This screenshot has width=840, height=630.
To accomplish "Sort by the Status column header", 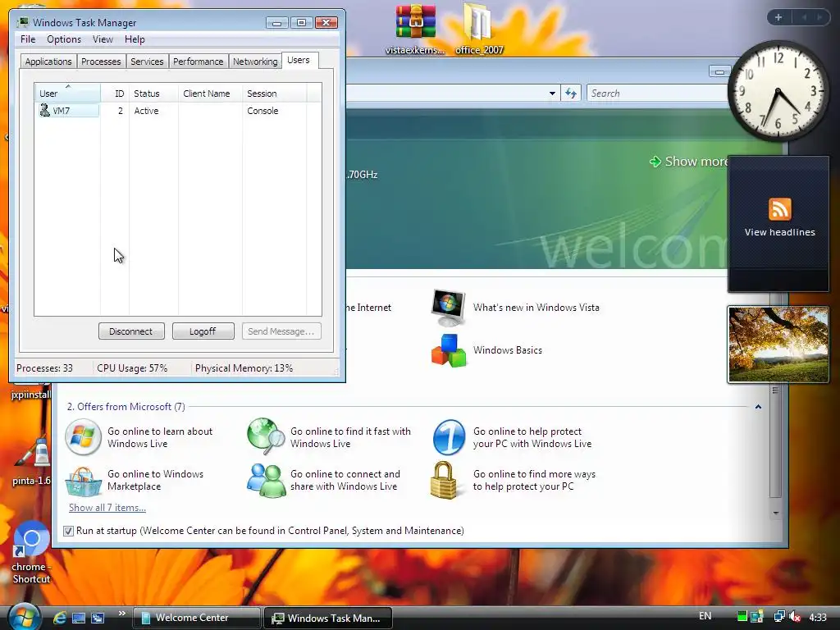I will point(153,94).
